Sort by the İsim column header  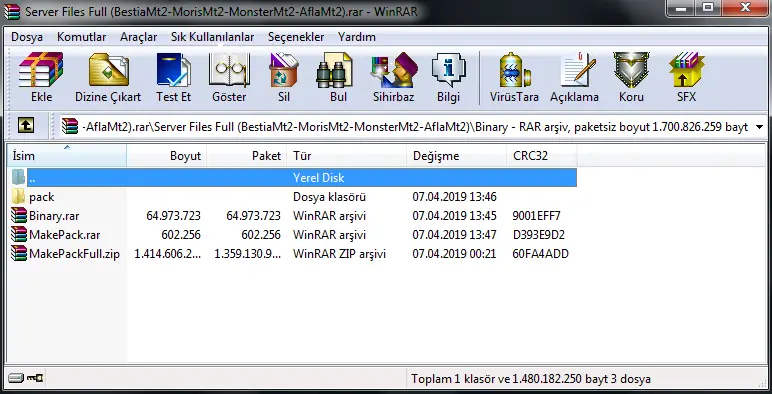(x=67, y=156)
